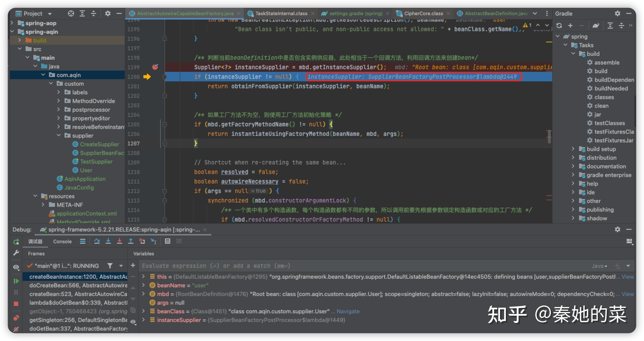The image size is (644, 341).
Task: Click the Rerun debug session icon
Action: tap(16, 241)
